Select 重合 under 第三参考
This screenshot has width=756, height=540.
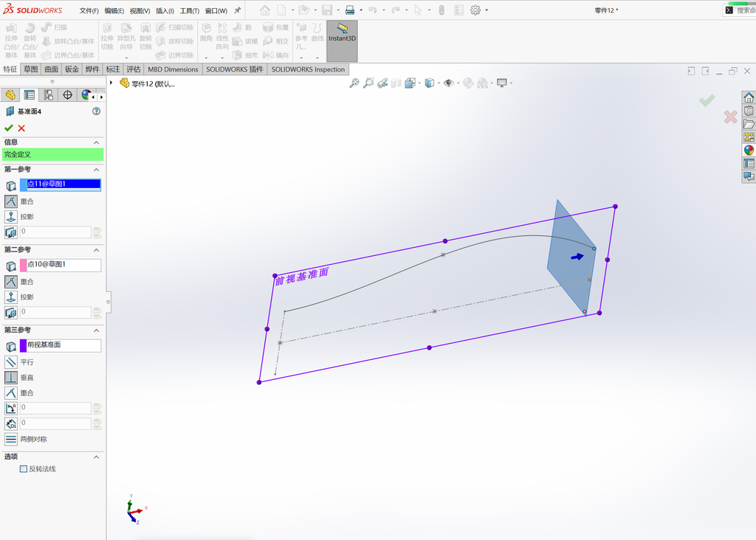(11, 392)
